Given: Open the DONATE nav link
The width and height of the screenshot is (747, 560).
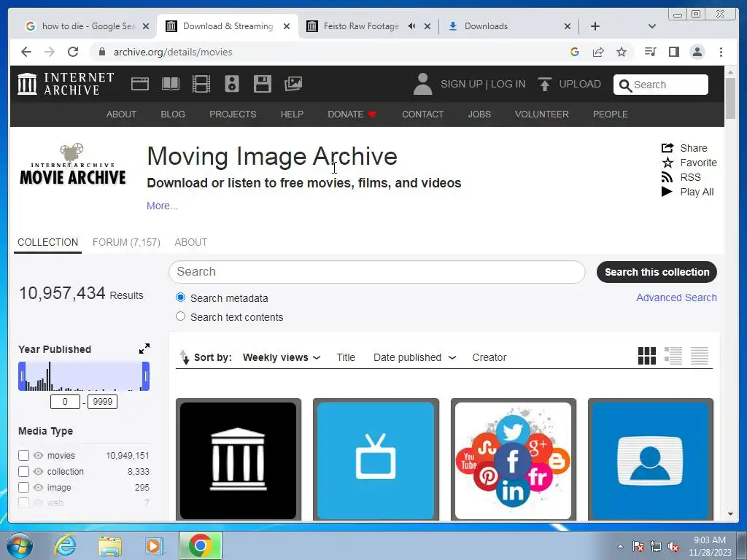Looking at the screenshot, I should [352, 114].
